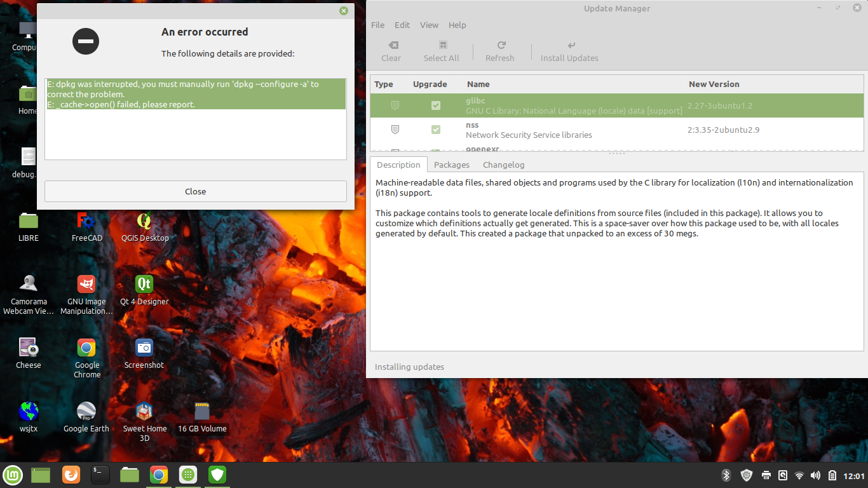The width and height of the screenshot is (868, 488).
Task: Open the network WiFi tray icon
Action: click(x=799, y=475)
